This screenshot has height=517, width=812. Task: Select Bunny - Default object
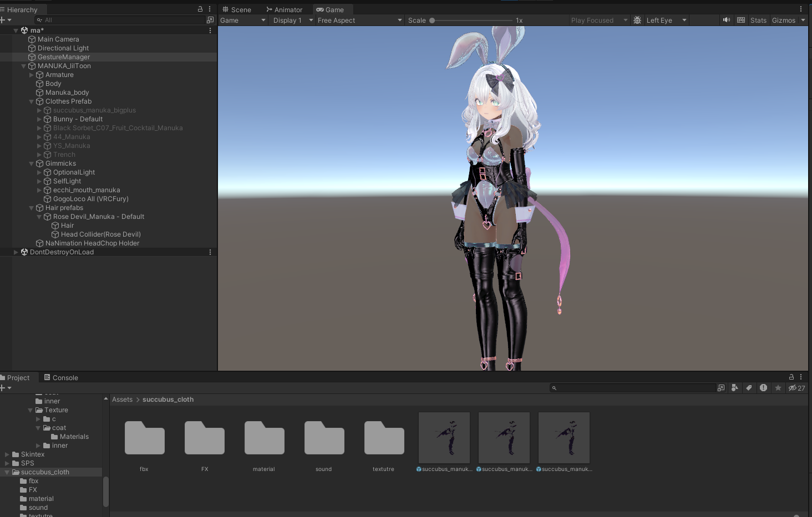[78, 119]
